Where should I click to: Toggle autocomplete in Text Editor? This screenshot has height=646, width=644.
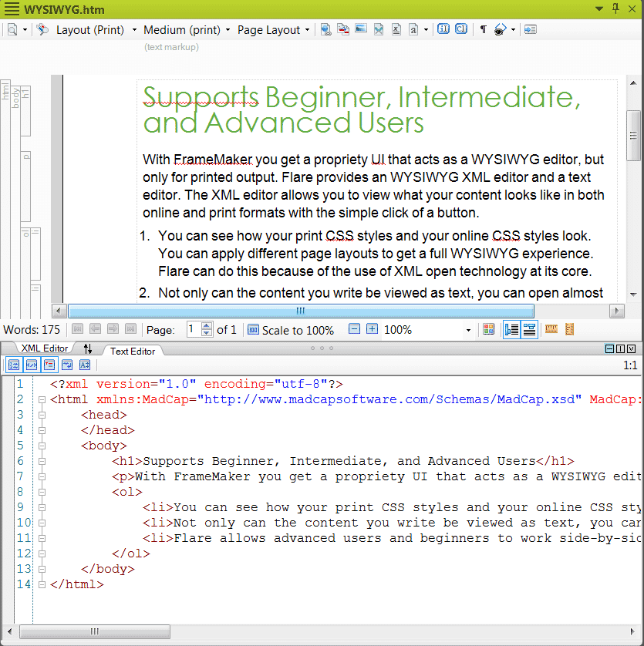tap(85, 365)
